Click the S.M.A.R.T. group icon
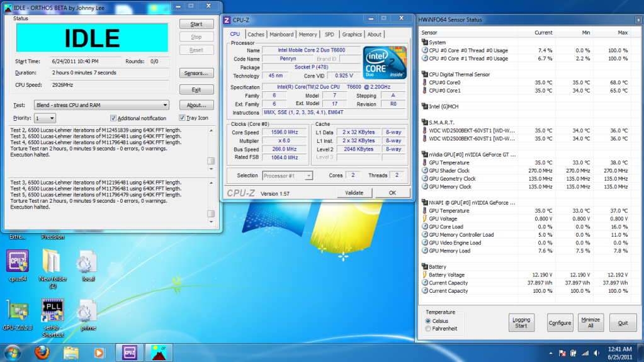 425,122
